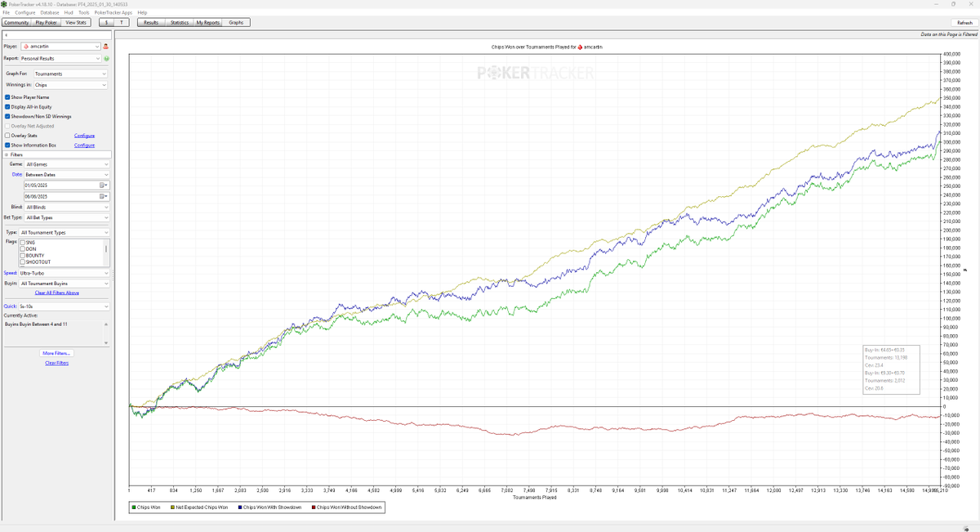
Task: Click blue Chips Won With Showdown swatch
Action: [239, 507]
